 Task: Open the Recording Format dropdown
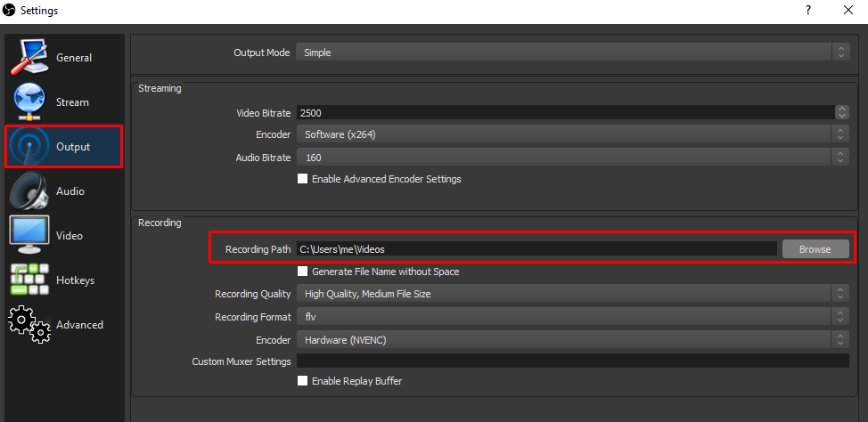click(572, 317)
